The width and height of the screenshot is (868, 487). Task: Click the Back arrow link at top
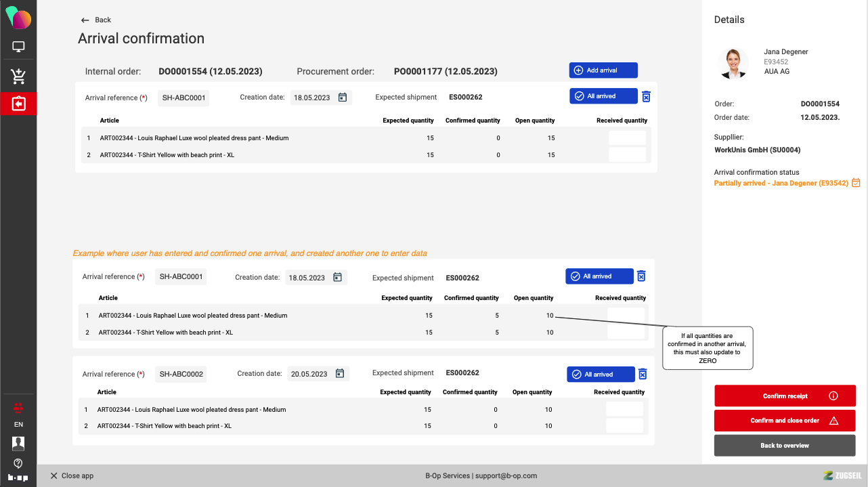95,20
